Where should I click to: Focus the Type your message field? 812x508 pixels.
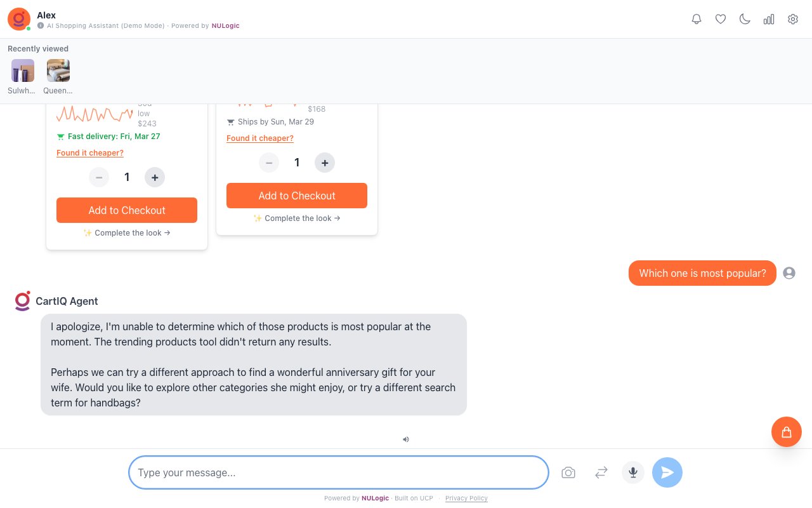[x=338, y=472]
